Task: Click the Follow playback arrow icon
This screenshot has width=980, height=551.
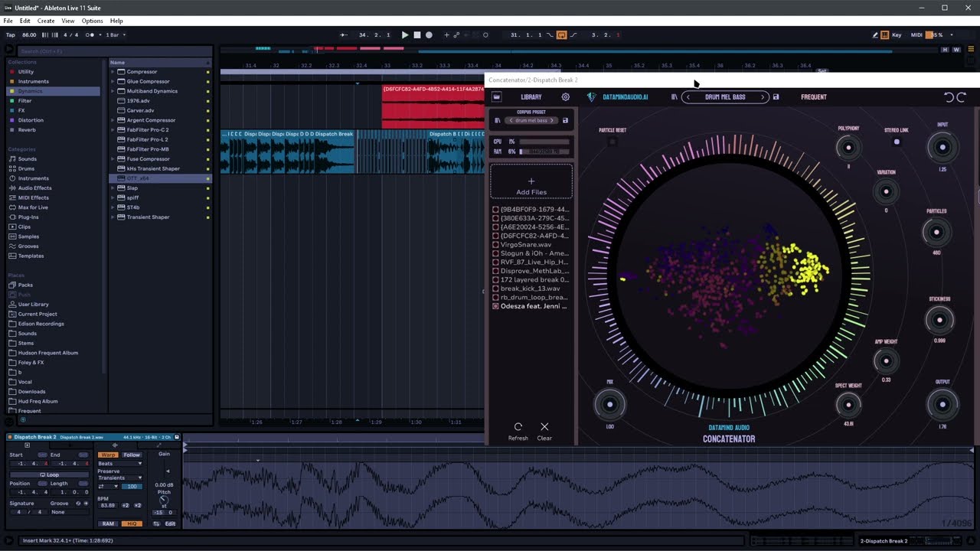Action: (343, 35)
